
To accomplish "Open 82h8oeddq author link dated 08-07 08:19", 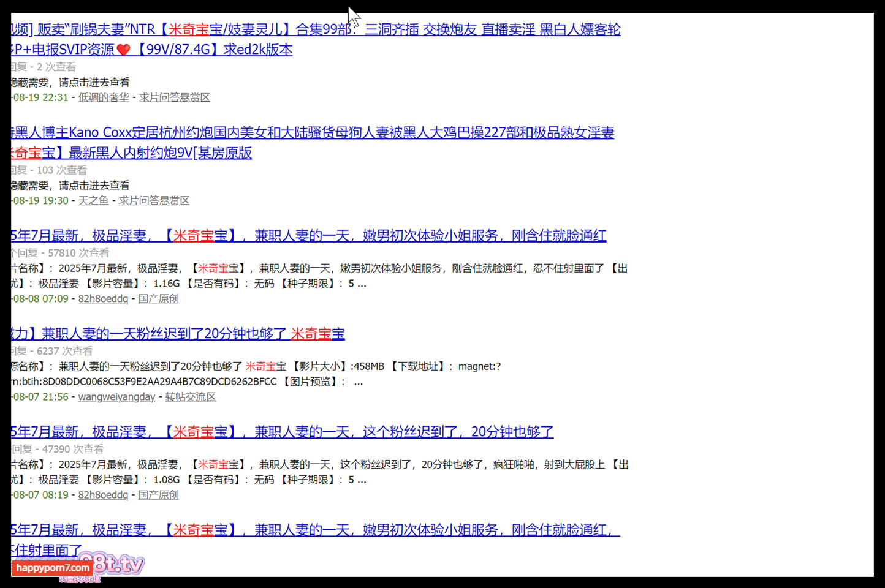I will 103,495.
